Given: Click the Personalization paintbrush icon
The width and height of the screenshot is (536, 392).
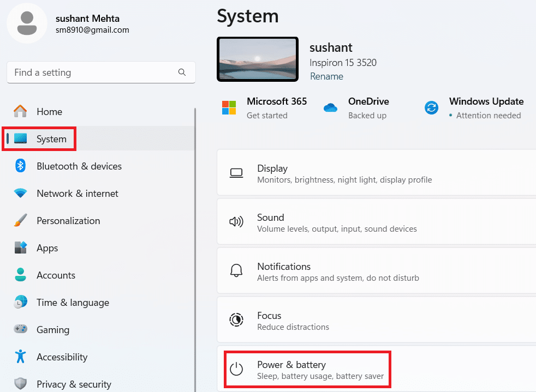Looking at the screenshot, I should pyautogui.click(x=21, y=221).
